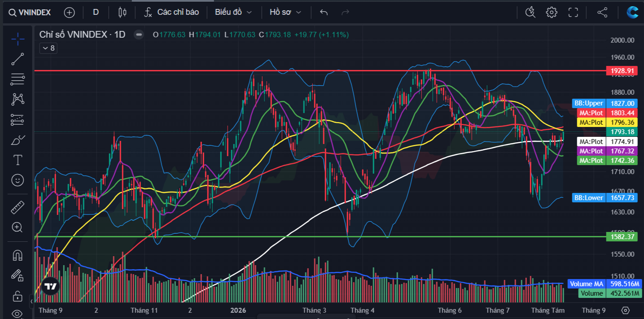Click the 2026 label on time axis
Image resolution: width=644 pixels, height=319 pixels.
pyautogui.click(x=238, y=310)
